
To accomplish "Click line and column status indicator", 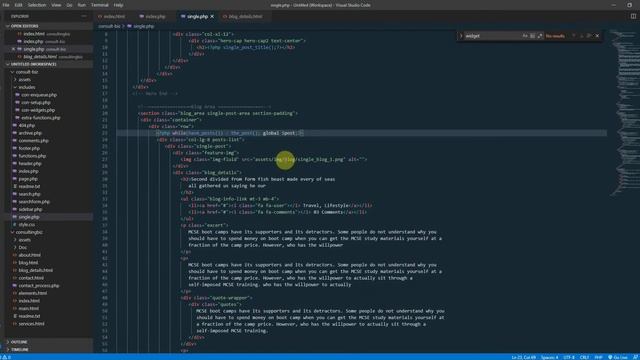I will pyautogui.click(x=523, y=357).
